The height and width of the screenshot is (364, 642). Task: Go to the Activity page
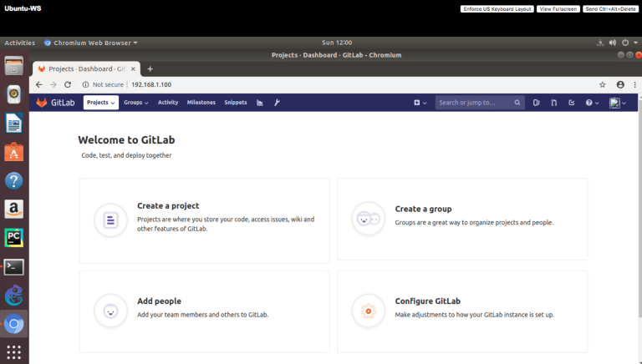pyautogui.click(x=168, y=102)
